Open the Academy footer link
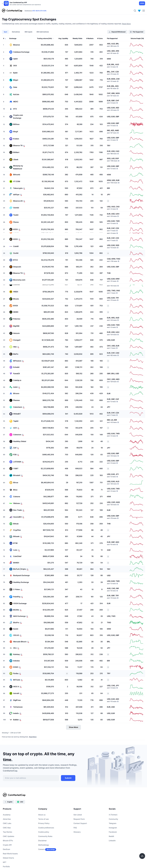The image size is (147, 868). (7, 814)
